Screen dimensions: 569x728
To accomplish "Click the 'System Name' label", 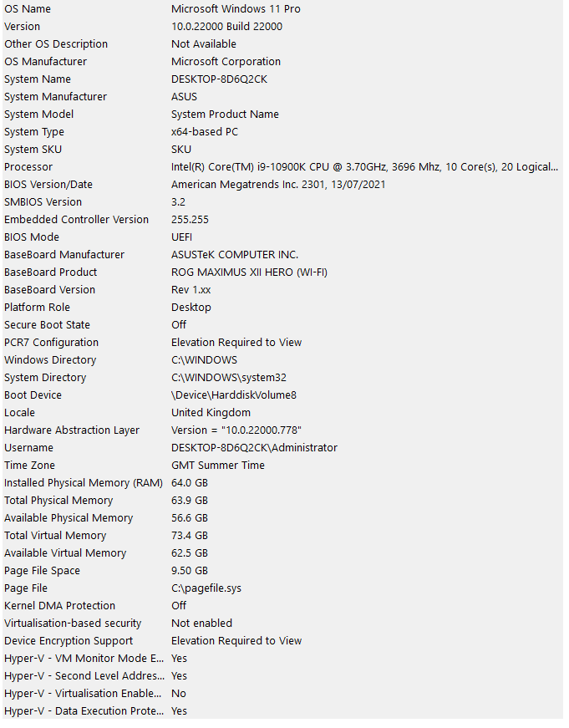I will coord(37,79).
